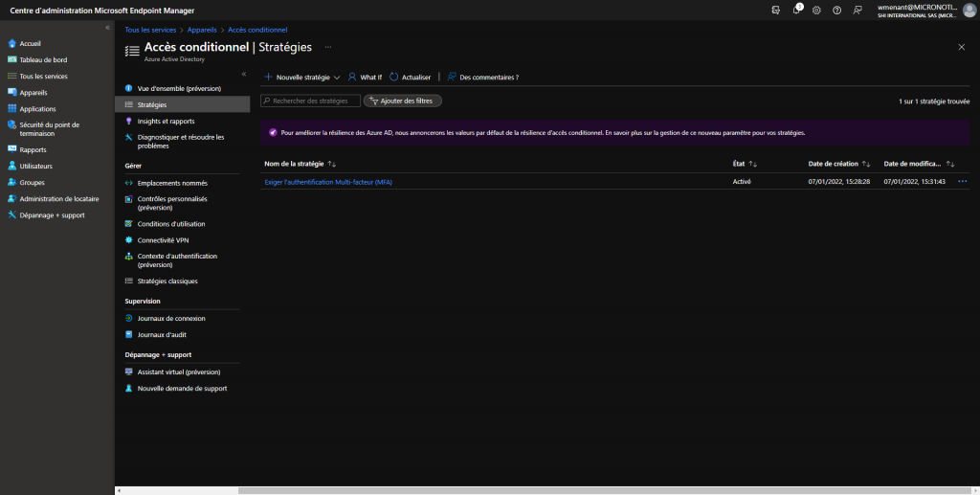Click the What If toolbar item

365,77
